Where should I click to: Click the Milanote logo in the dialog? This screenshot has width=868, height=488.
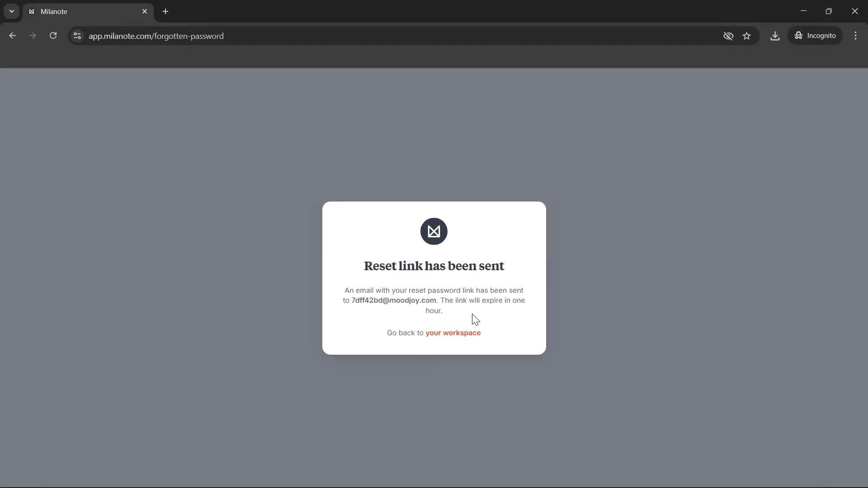(434, 231)
